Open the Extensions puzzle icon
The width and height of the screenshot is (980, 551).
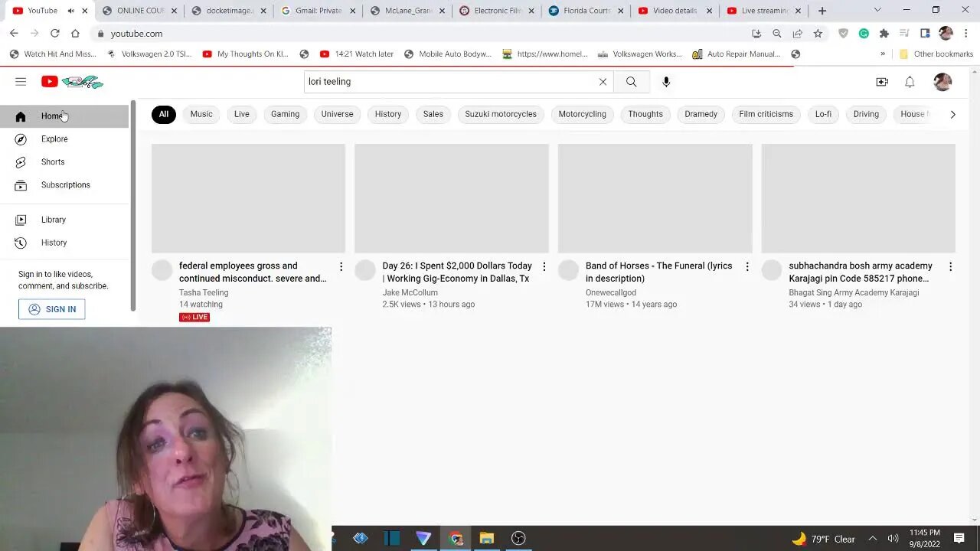[x=884, y=34]
